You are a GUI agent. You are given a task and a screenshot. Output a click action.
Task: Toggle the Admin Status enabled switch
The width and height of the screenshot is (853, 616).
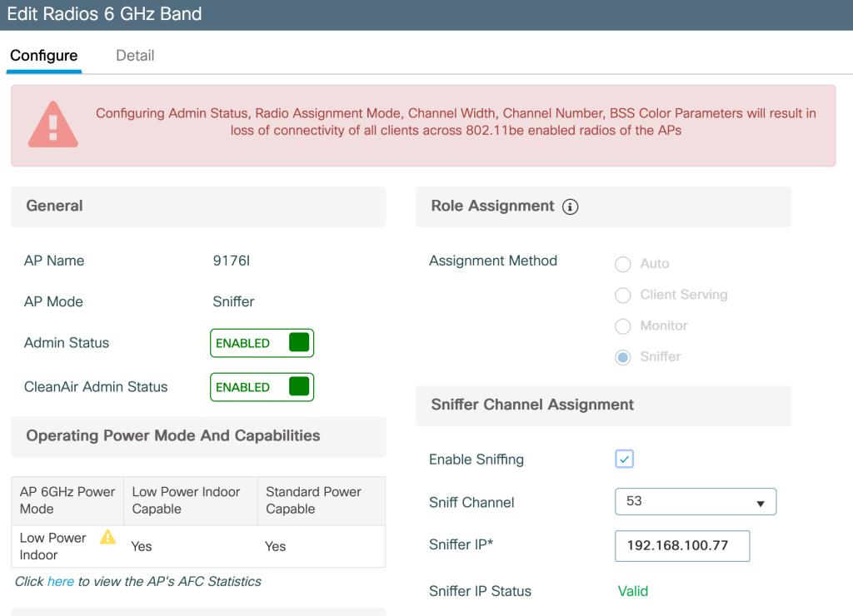262,343
